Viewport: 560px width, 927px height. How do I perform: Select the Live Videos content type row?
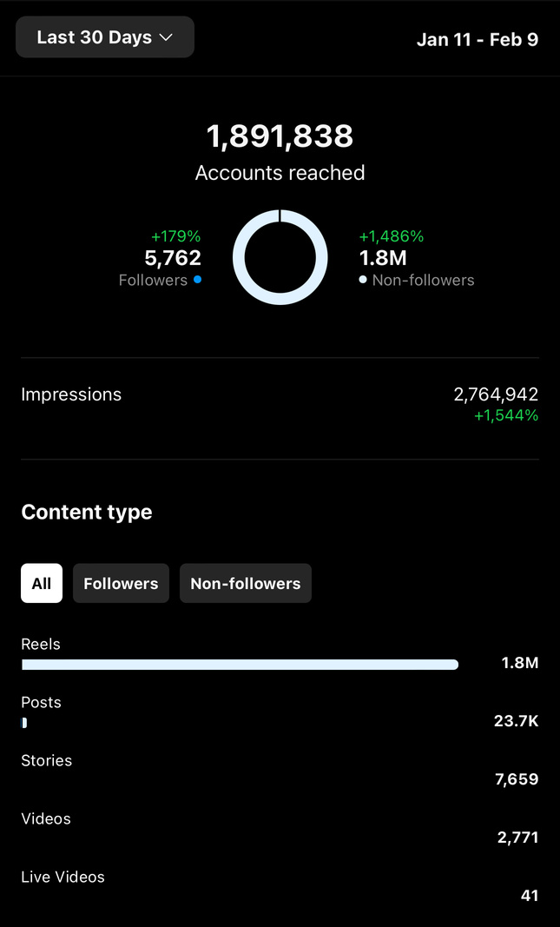coord(63,877)
